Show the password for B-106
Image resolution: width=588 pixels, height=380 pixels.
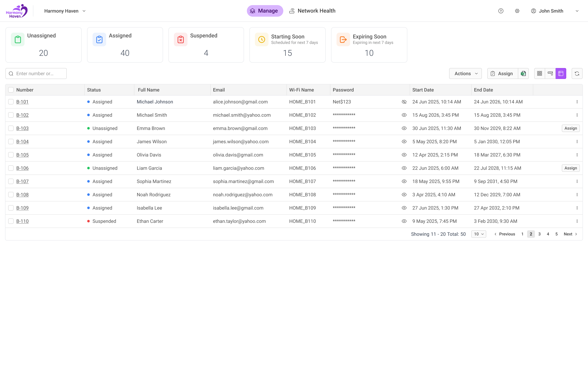click(404, 168)
